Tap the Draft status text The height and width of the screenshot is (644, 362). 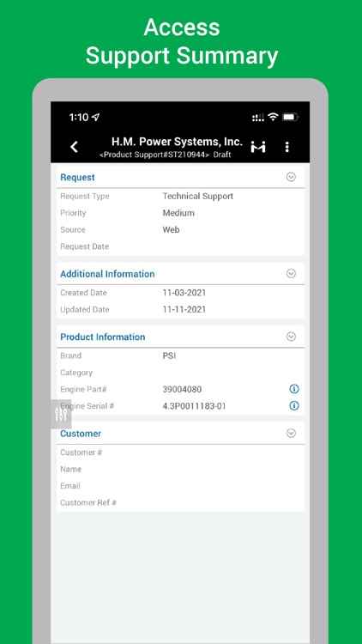(x=222, y=155)
